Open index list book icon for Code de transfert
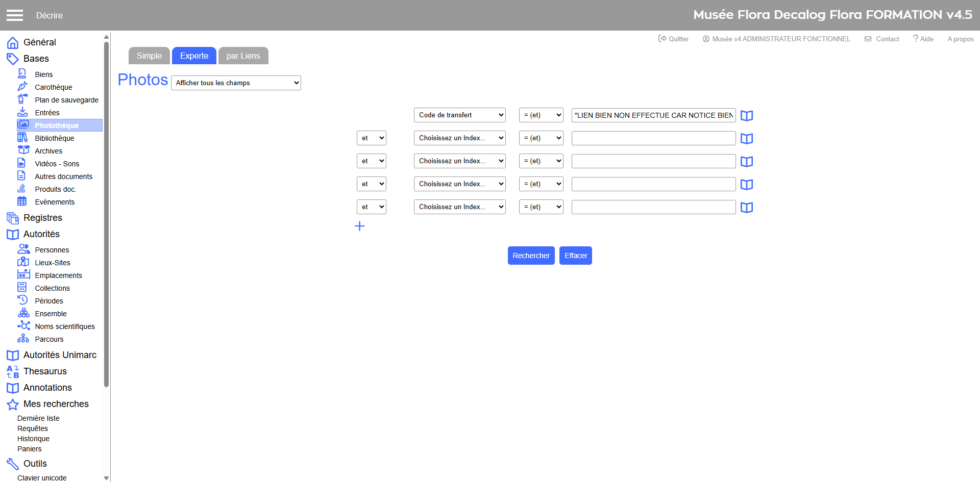This screenshot has width=980, height=482. tap(746, 116)
